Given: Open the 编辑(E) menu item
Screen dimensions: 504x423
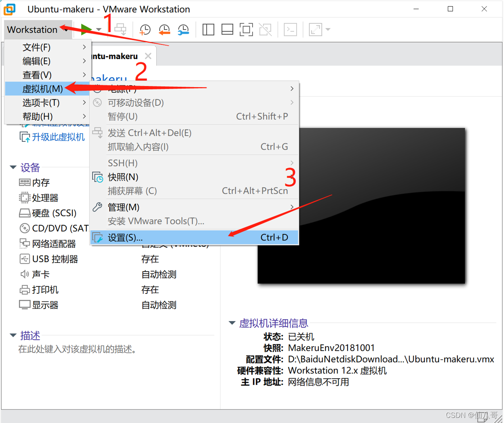Looking at the screenshot, I should coord(48,61).
